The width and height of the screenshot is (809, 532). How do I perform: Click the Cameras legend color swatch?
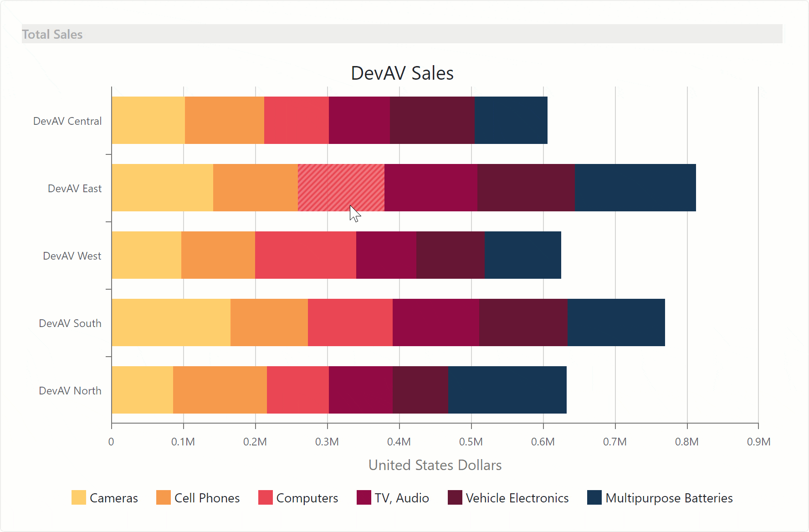point(79,497)
